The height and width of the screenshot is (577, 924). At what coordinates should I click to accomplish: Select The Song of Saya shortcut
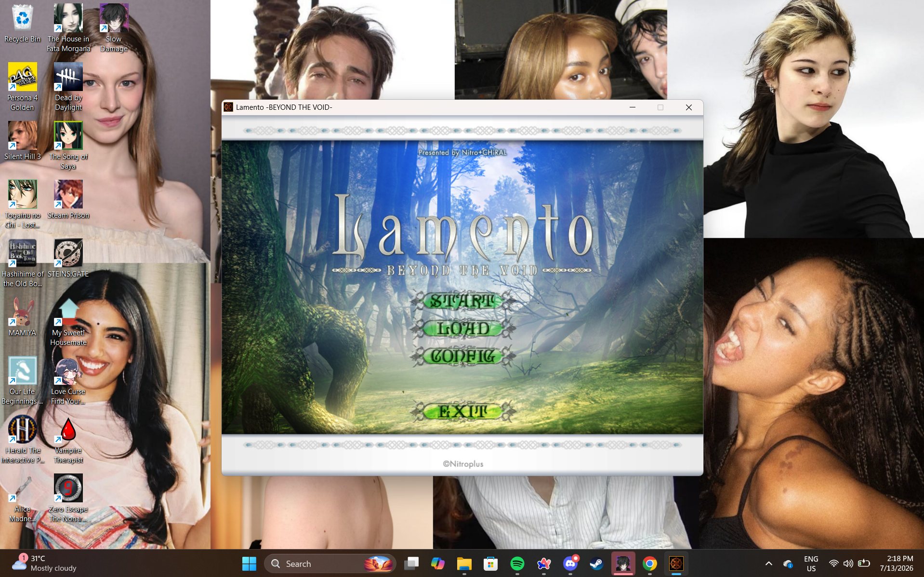68,145
